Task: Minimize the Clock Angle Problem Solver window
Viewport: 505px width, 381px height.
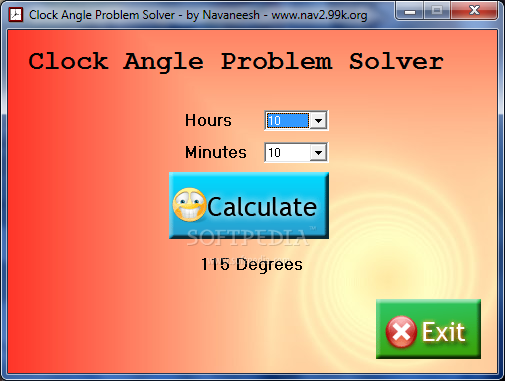Action: pos(410,11)
